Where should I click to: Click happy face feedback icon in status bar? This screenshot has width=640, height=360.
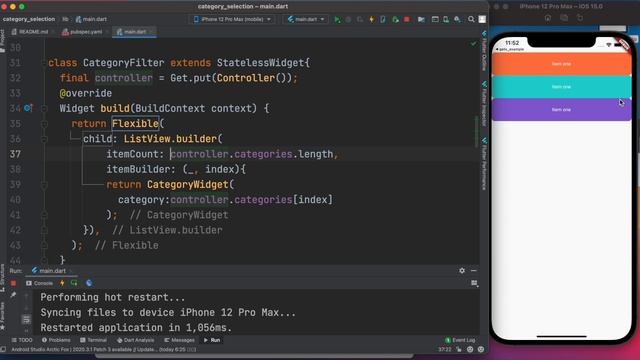click(470, 349)
